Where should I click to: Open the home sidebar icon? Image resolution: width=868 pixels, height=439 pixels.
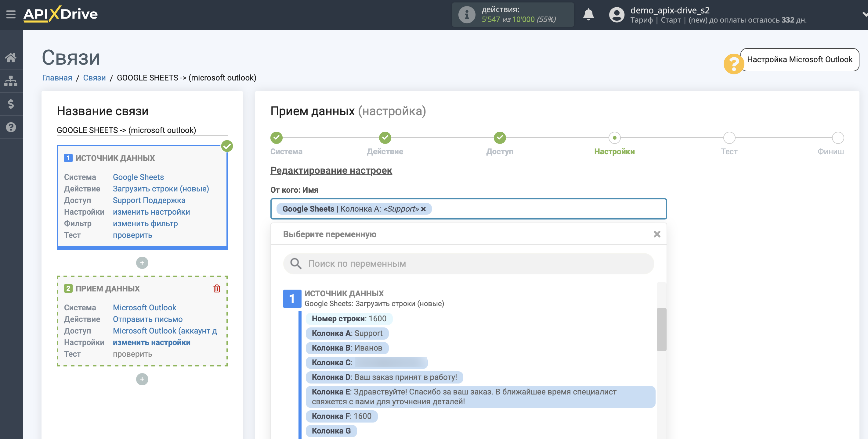point(11,58)
